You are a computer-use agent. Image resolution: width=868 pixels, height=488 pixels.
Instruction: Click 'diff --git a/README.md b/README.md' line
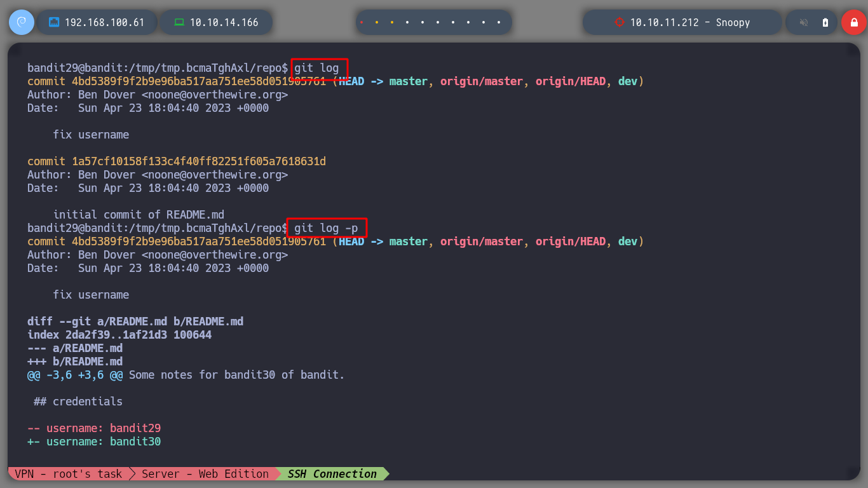135,322
